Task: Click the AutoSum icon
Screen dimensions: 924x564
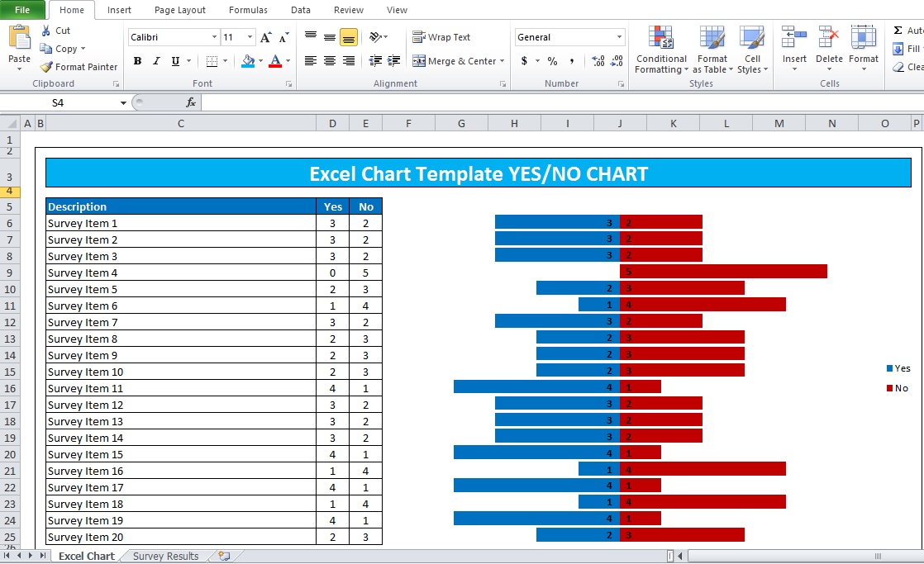Action: (x=898, y=30)
